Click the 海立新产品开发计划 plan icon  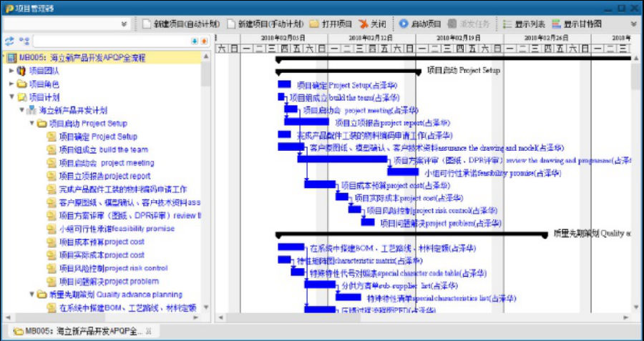point(31,110)
